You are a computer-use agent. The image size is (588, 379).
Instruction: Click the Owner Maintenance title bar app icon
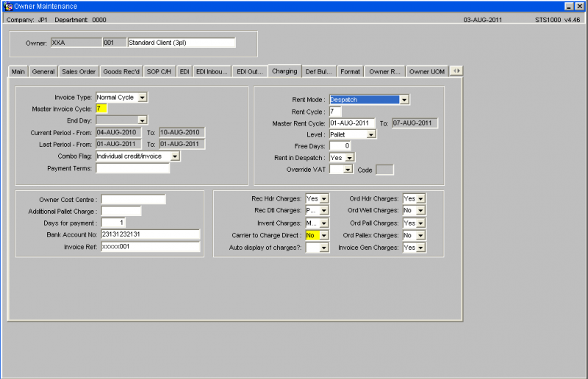pos(8,6)
